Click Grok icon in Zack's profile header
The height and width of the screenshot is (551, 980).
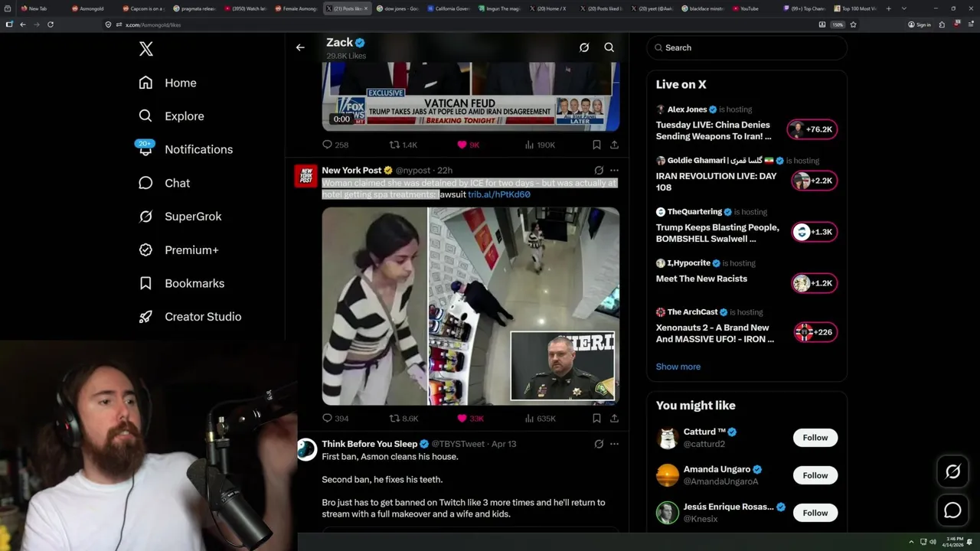pos(584,47)
